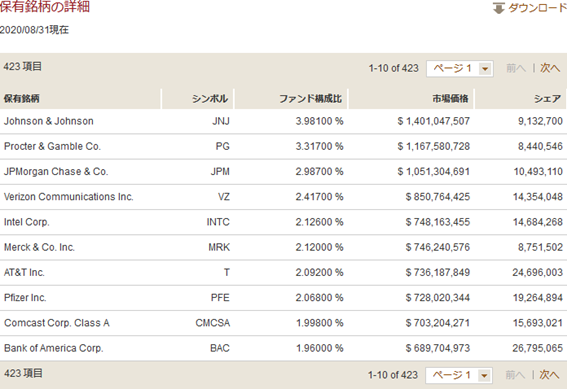
Task: Click the 8,440,546 shares value
Action: click(540, 146)
